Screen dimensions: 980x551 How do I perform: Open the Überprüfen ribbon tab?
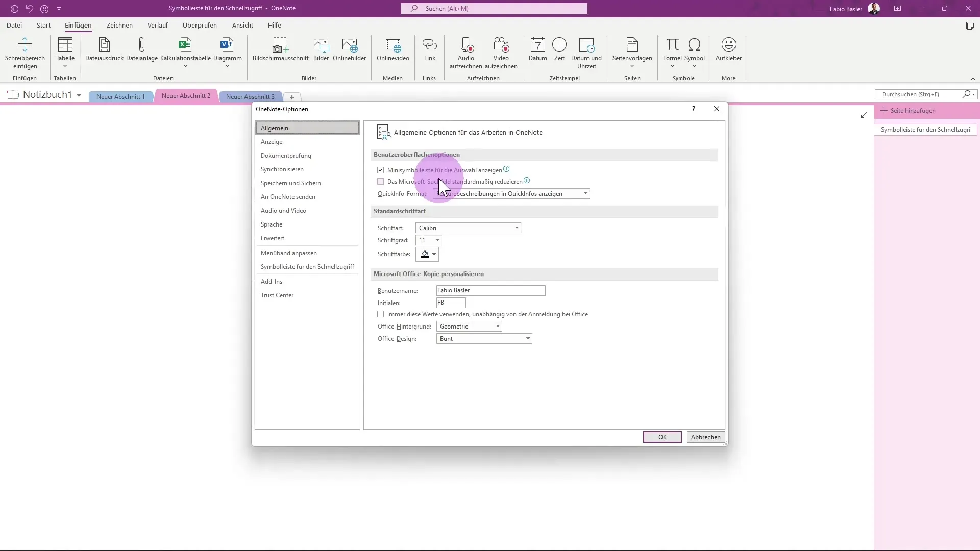coord(200,25)
